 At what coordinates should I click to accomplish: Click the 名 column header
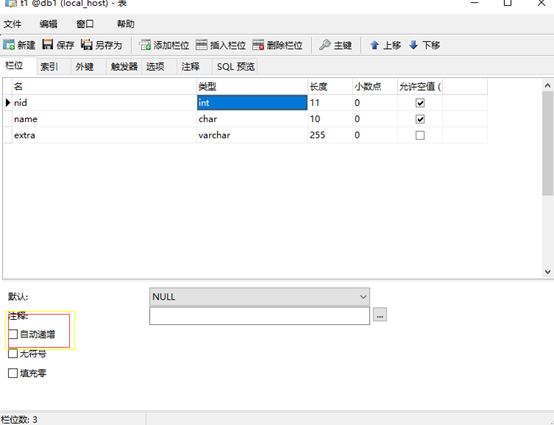tap(105, 87)
